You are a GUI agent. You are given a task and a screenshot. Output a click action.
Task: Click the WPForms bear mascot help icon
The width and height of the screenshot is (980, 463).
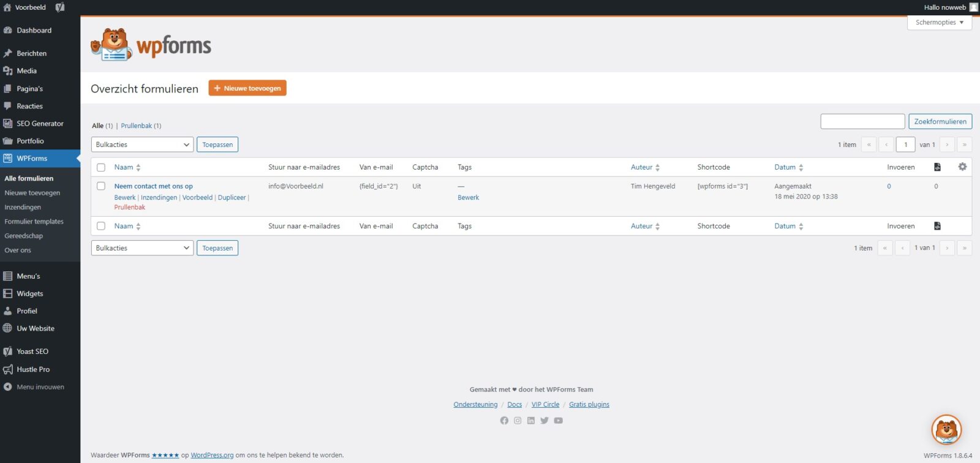pos(946,429)
